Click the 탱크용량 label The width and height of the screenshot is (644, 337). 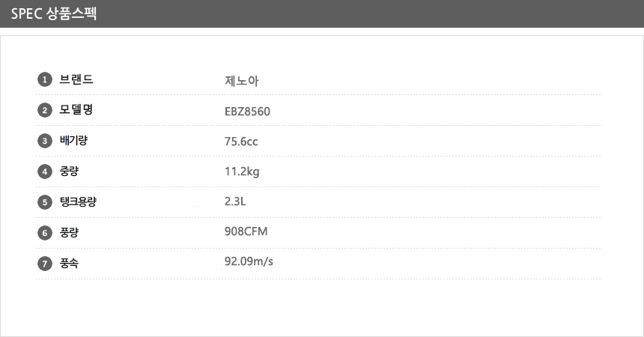point(78,202)
